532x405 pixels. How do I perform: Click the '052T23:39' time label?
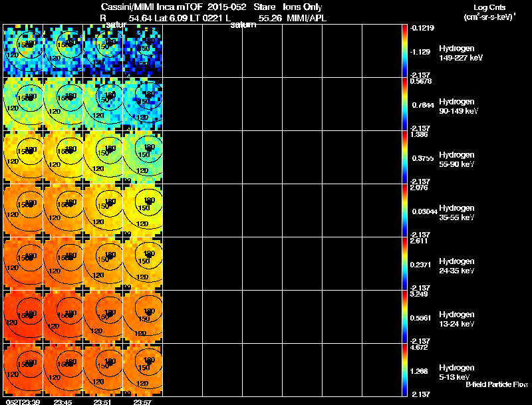(23, 402)
